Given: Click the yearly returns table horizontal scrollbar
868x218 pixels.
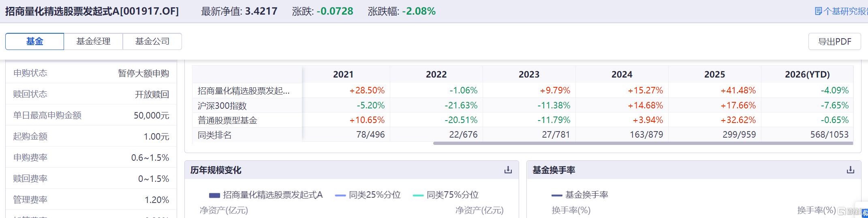Looking at the screenshot, I should pyautogui.click(x=643, y=143).
